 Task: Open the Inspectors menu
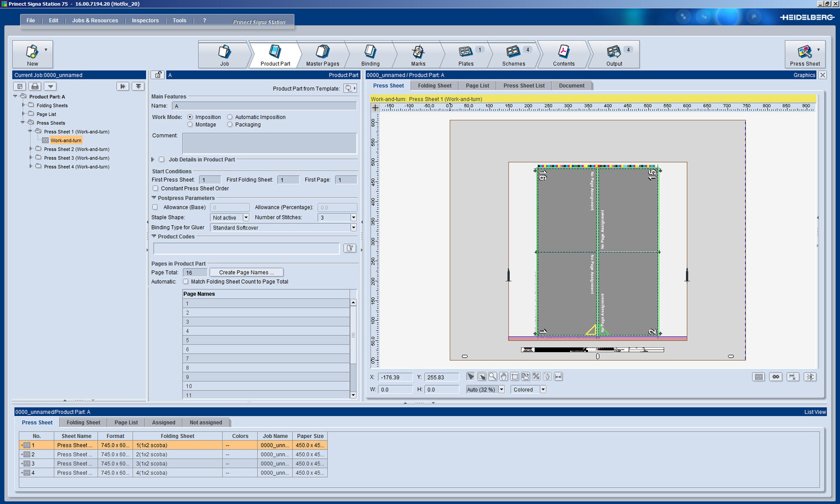(145, 21)
